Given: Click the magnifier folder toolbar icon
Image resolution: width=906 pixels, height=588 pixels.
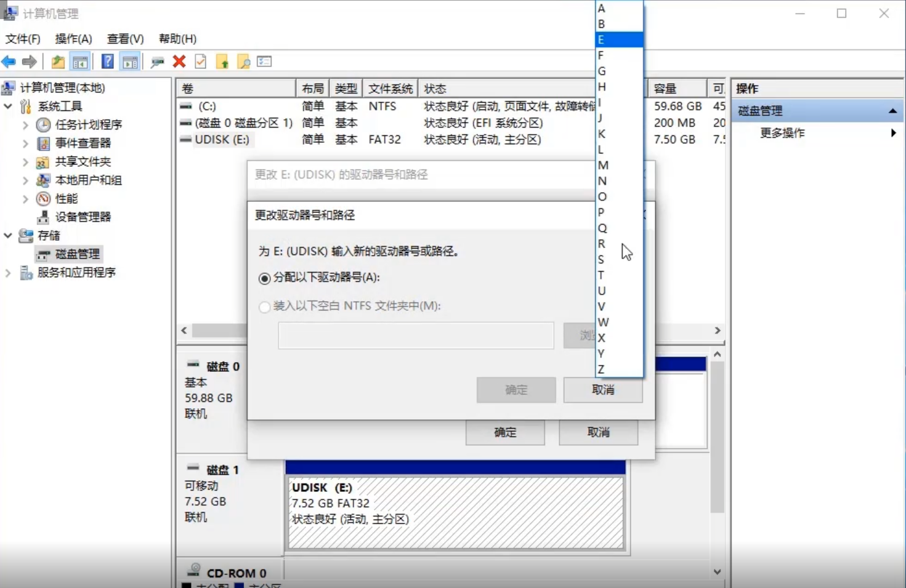Looking at the screenshot, I should click(243, 62).
